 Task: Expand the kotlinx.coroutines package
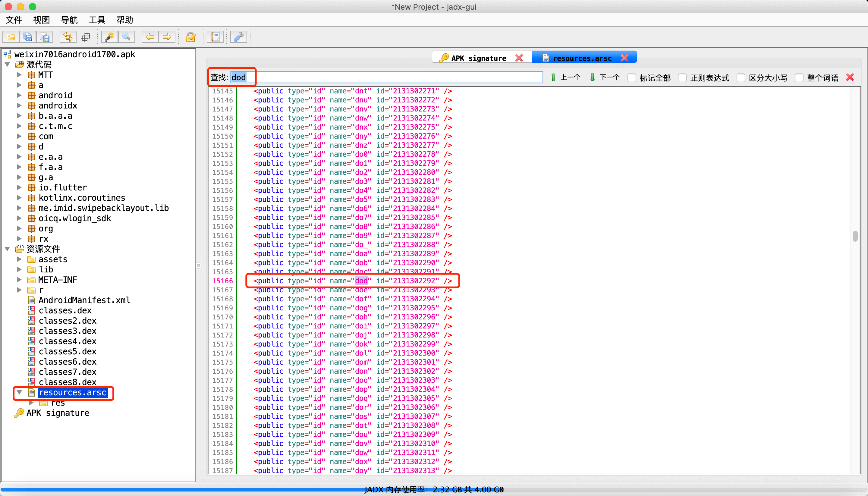(19, 198)
